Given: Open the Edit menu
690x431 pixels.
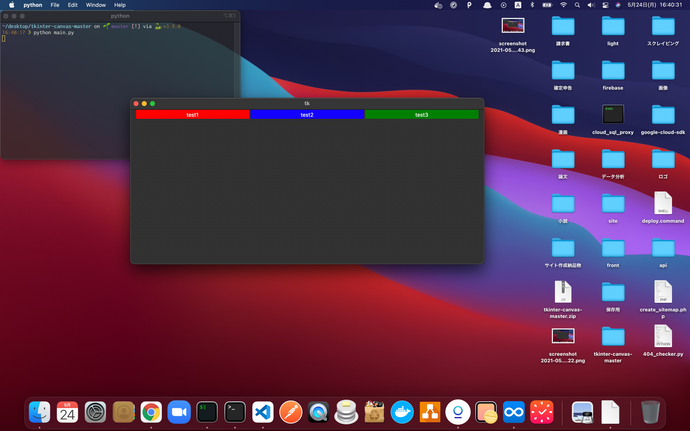Looking at the screenshot, I should tap(73, 5).
